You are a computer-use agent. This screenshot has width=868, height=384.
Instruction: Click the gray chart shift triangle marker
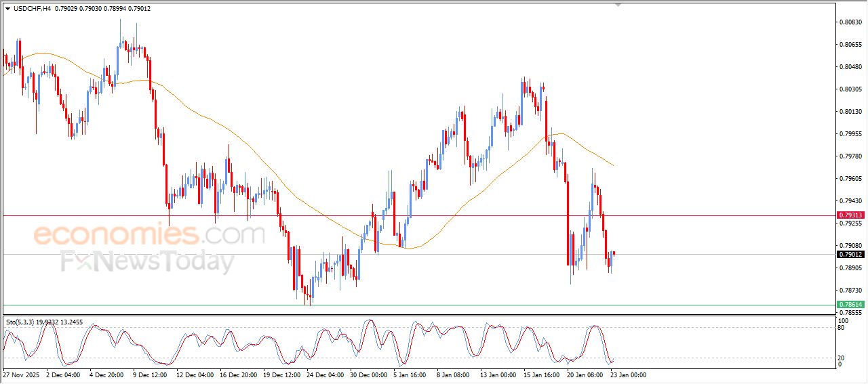tap(618, 5)
